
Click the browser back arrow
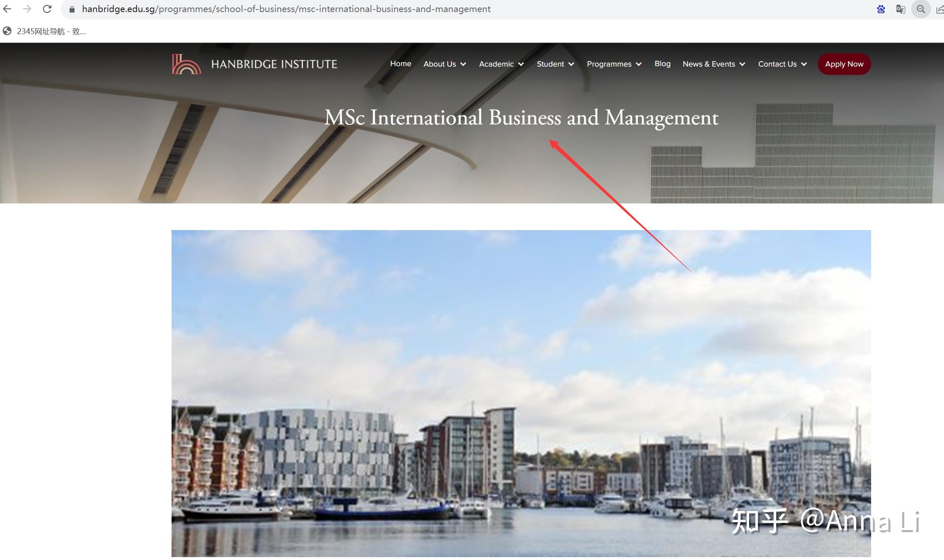pyautogui.click(x=7, y=9)
